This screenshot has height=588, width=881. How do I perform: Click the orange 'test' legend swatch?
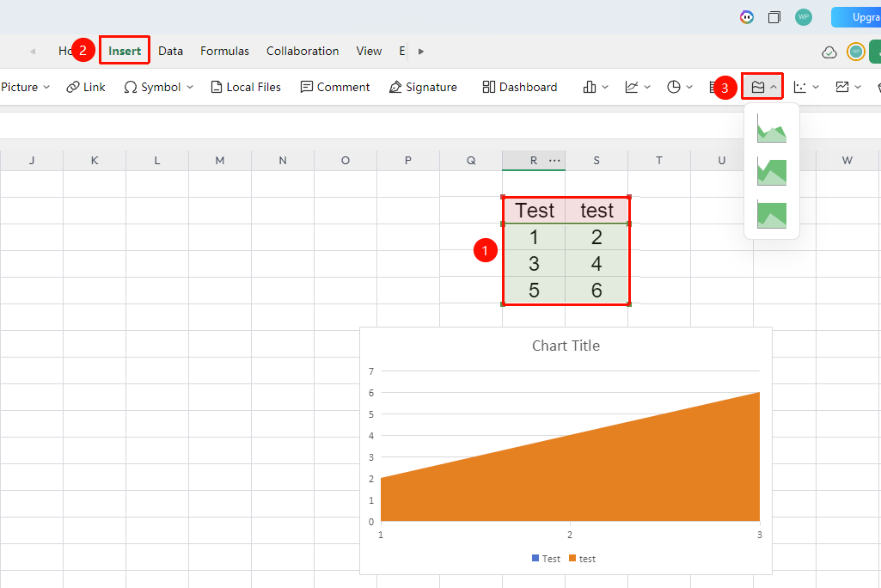(x=572, y=558)
